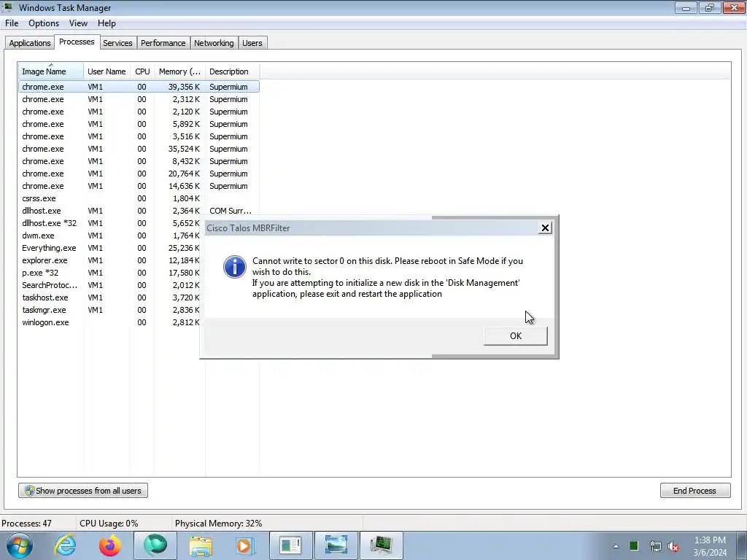
Task: Open the View menu
Action: pos(78,23)
